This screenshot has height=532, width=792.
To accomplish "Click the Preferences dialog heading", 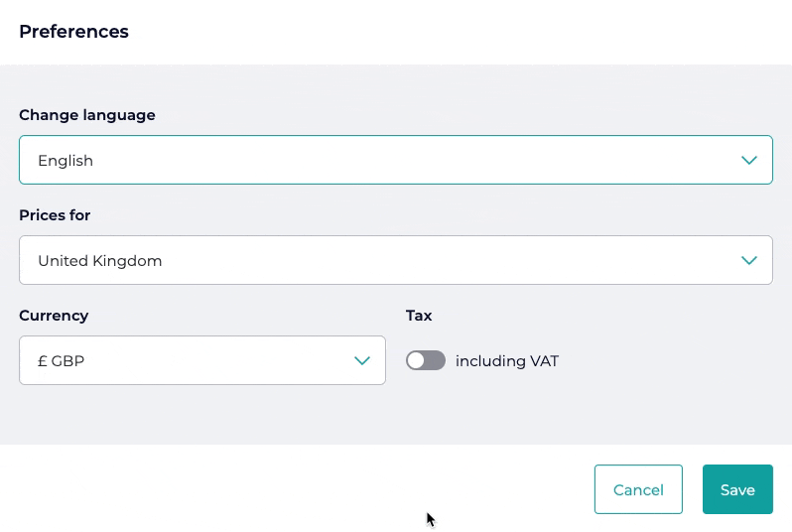I will click(73, 32).
